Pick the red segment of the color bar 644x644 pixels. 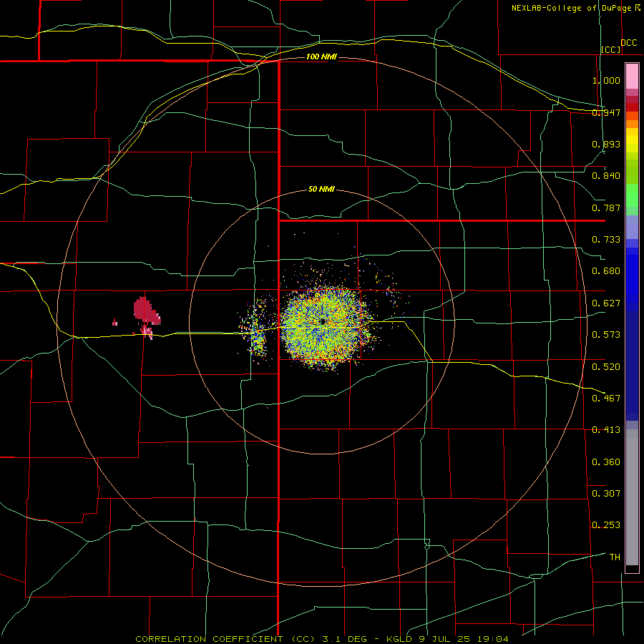coord(632,107)
